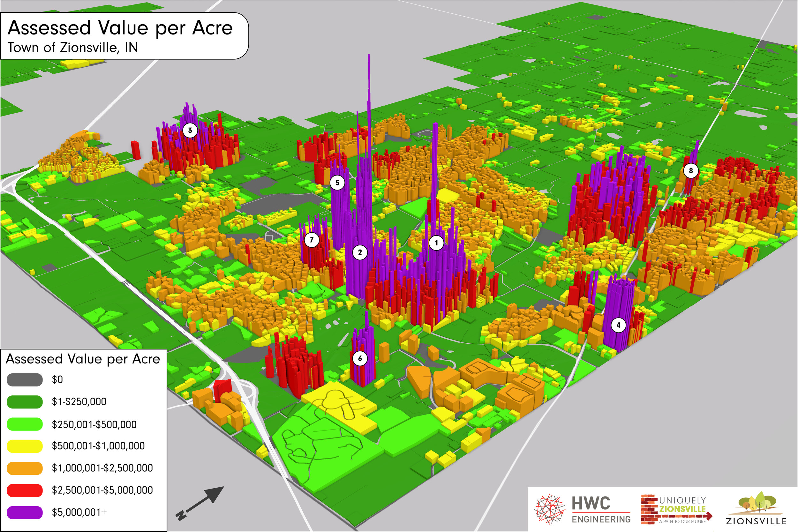Click the Uniquely Zionsville brick logo
Viewport: 798px width, 532px height.
tap(676, 510)
